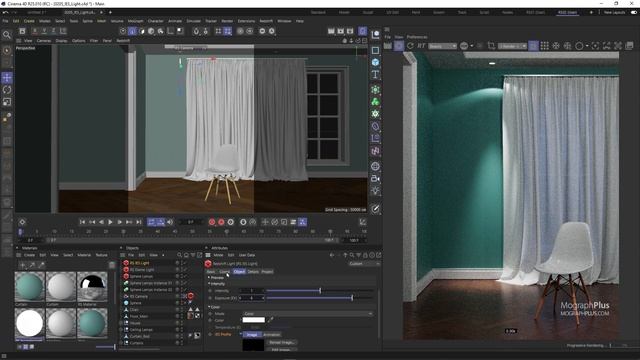Expand the IES Profile parameter arrow
Screen dimensions: 640x360
tap(240, 334)
